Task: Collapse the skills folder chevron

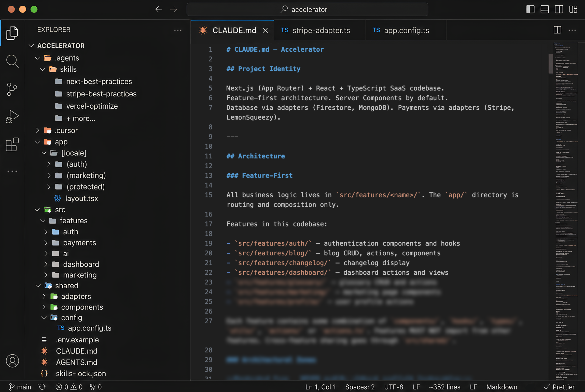Action: [43, 69]
